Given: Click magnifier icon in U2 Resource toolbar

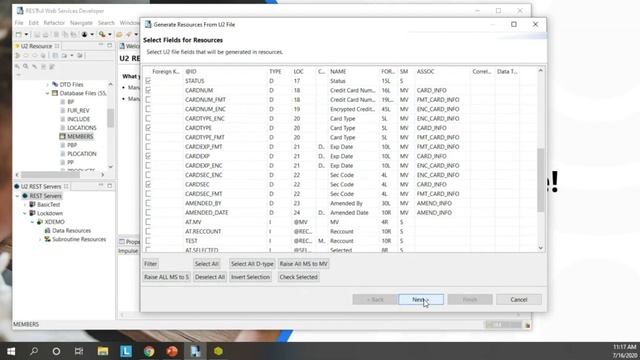Looking at the screenshot, I should [x=26, y=66].
